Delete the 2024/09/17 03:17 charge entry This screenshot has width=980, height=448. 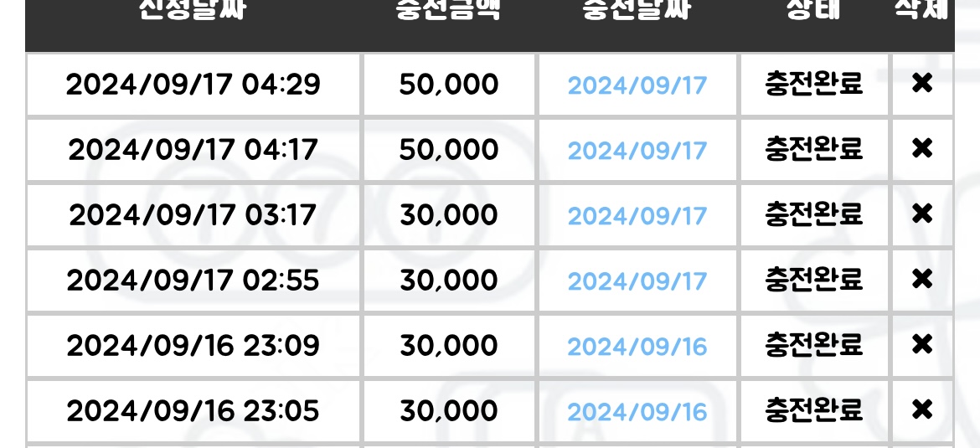tap(922, 214)
